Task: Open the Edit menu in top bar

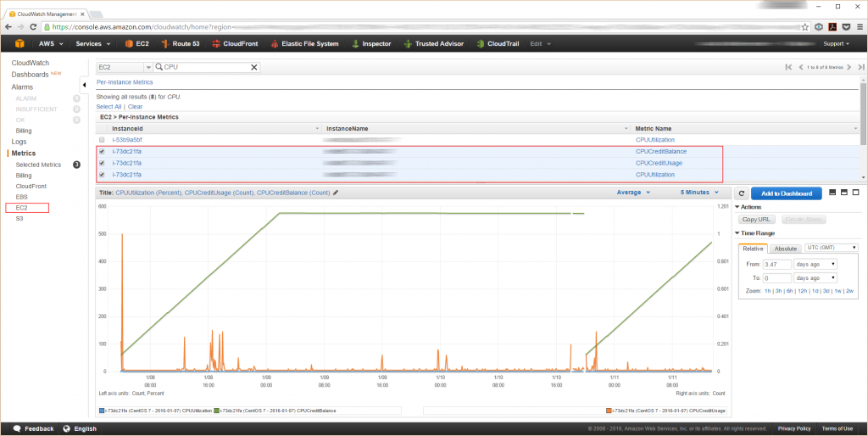Action: point(540,44)
